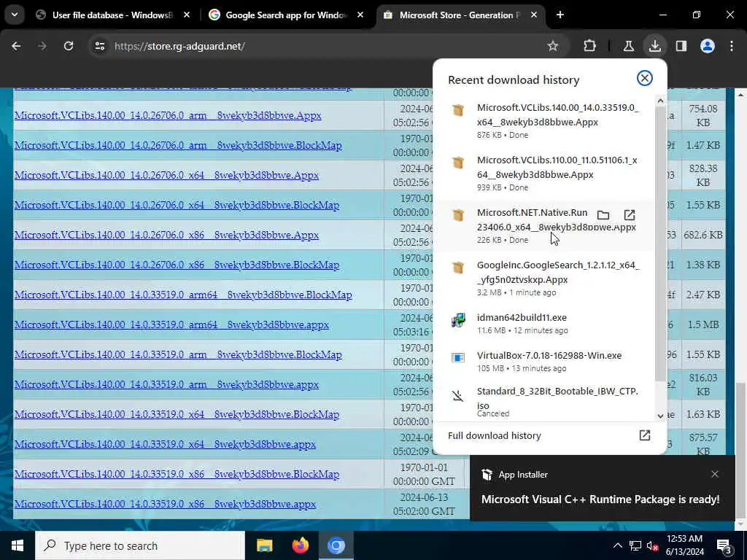The width and height of the screenshot is (747, 560).
Task: Open the tab search dropdown arrow
Action: coord(15,15)
